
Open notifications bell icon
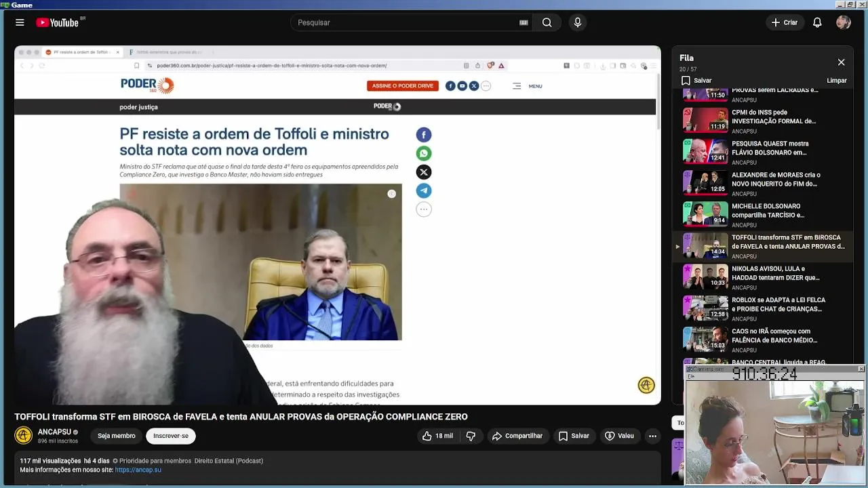817,22
